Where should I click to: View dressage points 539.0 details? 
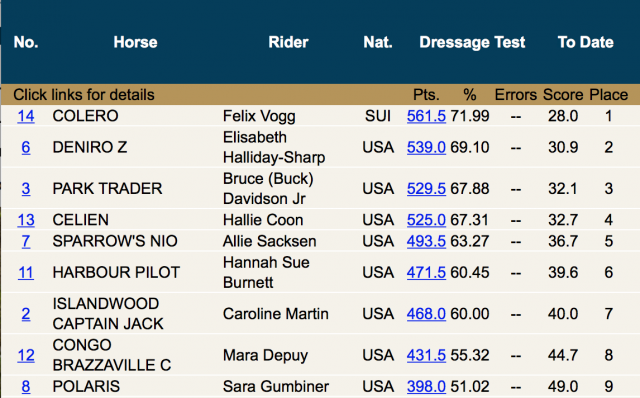coord(426,147)
